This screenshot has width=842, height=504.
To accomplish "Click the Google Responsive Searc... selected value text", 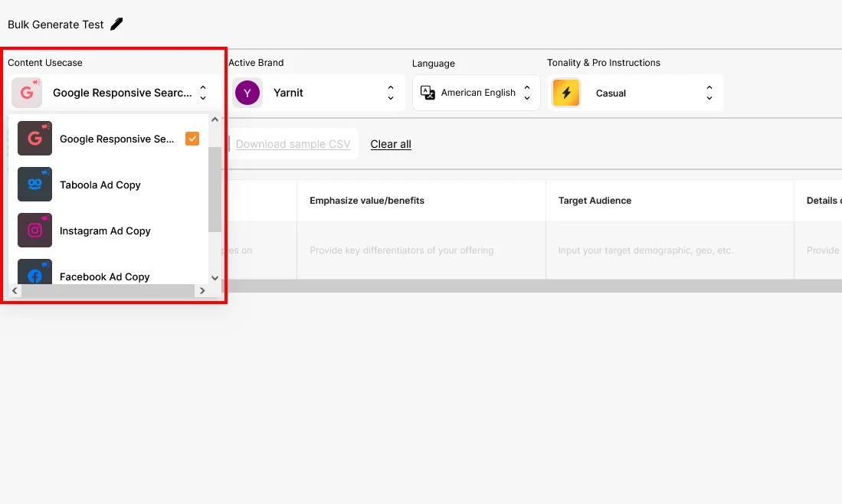I will pyautogui.click(x=123, y=93).
